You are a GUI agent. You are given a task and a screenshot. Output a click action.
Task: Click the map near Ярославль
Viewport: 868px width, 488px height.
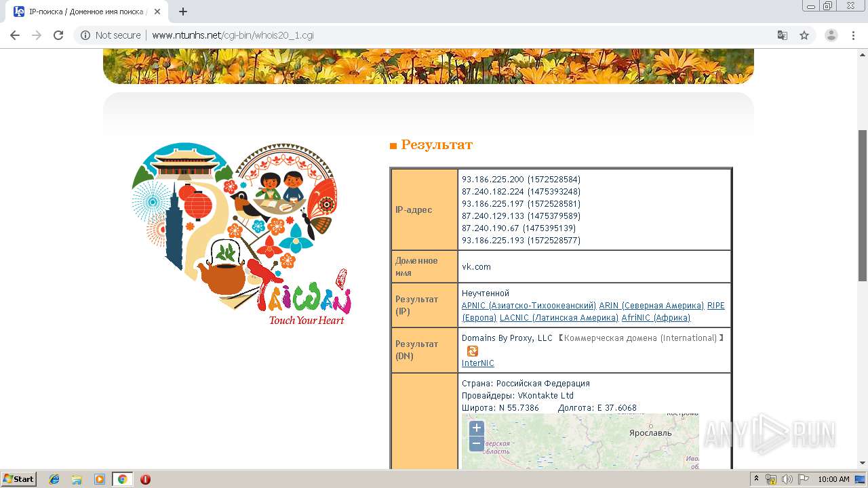click(x=650, y=432)
